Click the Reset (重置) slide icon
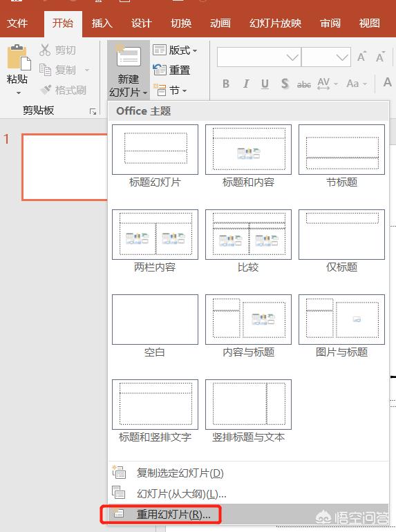This screenshot has width=396, height=532. pos(159,70)
